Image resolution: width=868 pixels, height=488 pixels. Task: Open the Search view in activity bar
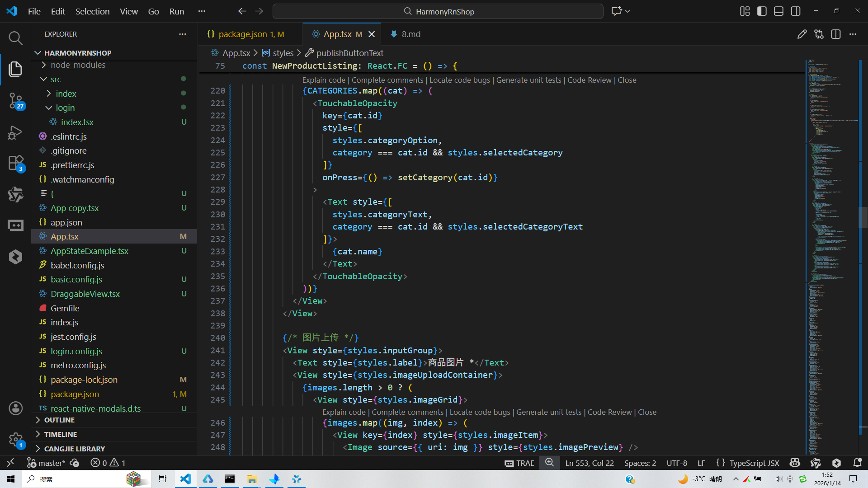(x=15, y=38)
